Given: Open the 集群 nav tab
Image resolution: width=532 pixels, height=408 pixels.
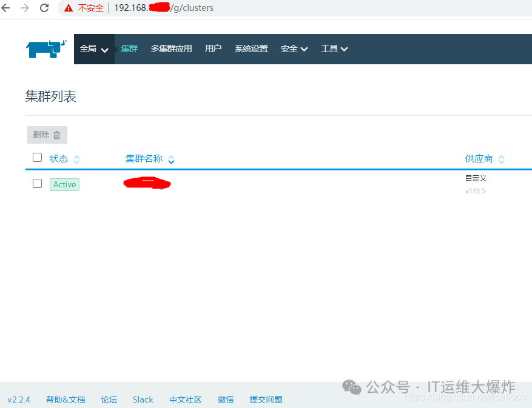Looking at the screenshot, I should point(129,49).
